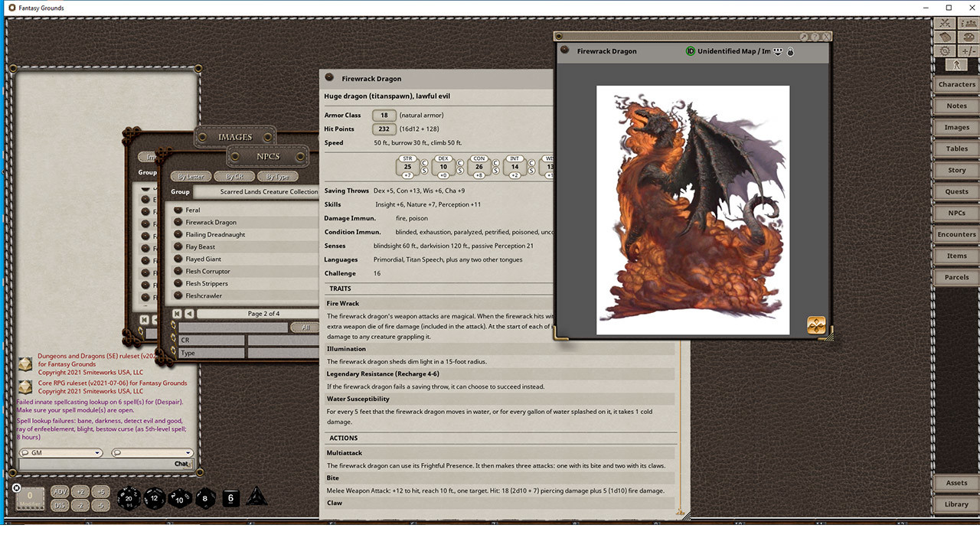Open the party sheet people icon

tap(969, 23)
